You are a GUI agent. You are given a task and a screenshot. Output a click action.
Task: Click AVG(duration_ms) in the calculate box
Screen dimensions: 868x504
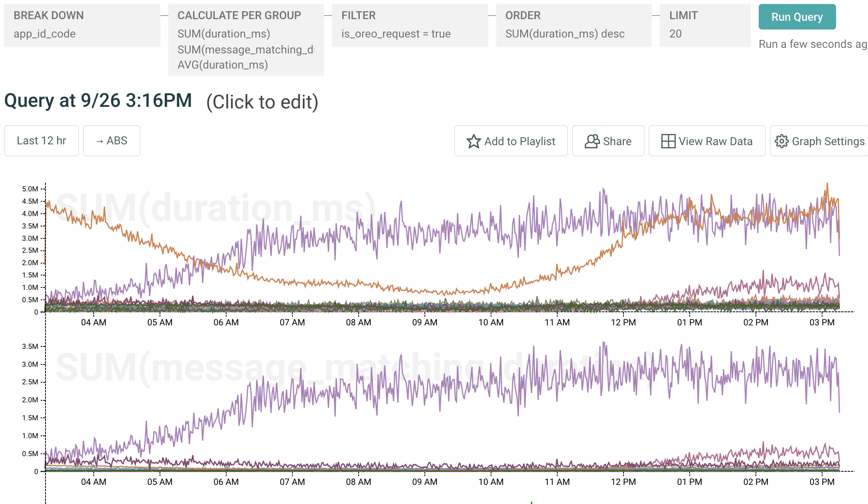223,65
